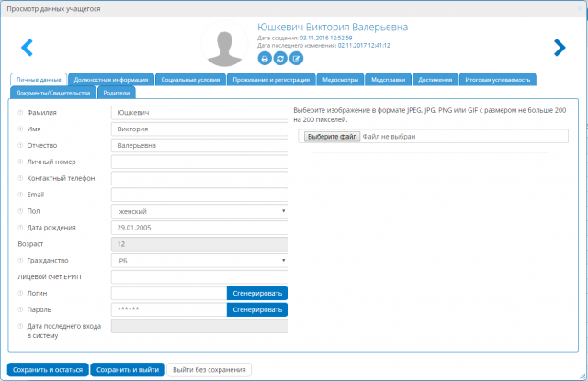Click the help icon next to Отчество
Viewport: 588px width, 381px height.
(20, 145)
